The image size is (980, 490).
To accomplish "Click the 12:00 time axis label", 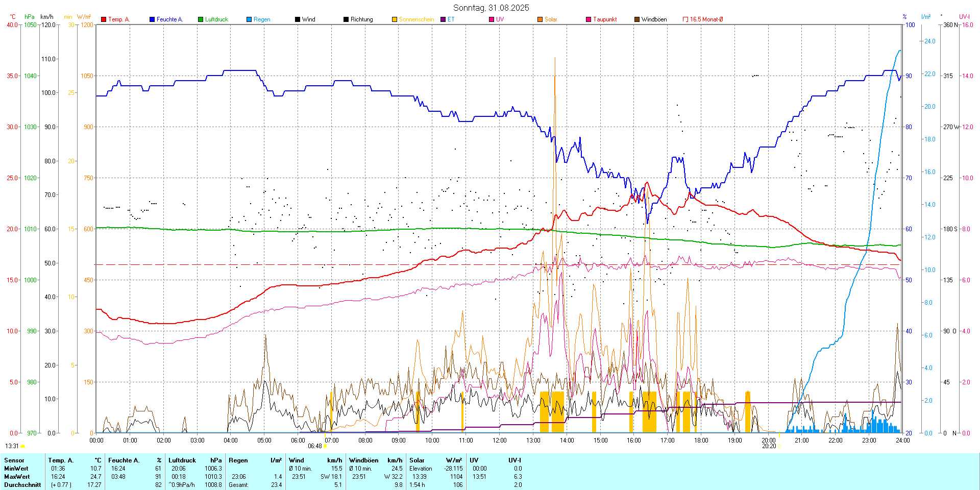I will (x=499, y=440).
